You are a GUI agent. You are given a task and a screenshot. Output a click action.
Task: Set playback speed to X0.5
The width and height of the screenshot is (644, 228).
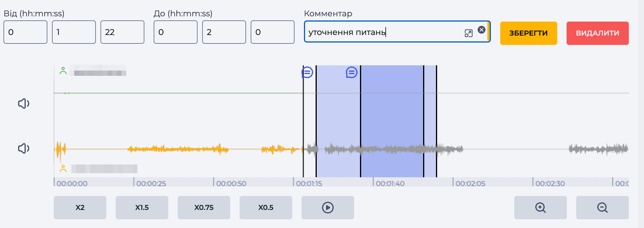[x=266, y=208]
